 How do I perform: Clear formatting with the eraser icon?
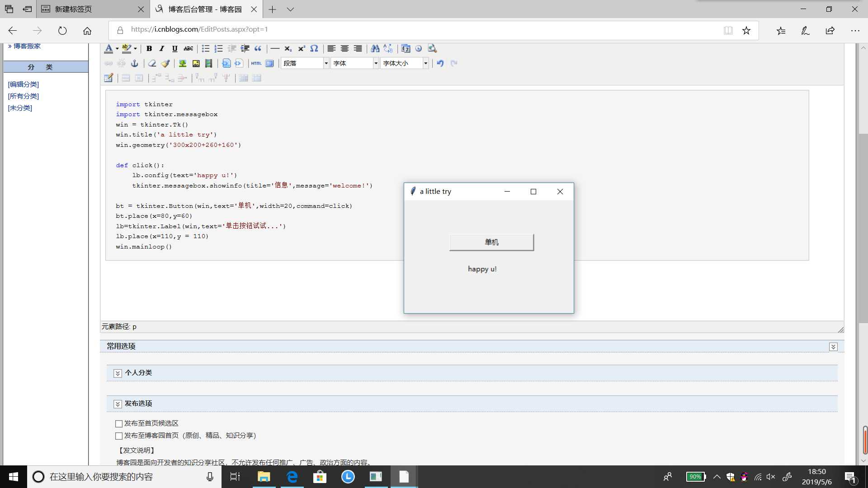pos(152,63)
